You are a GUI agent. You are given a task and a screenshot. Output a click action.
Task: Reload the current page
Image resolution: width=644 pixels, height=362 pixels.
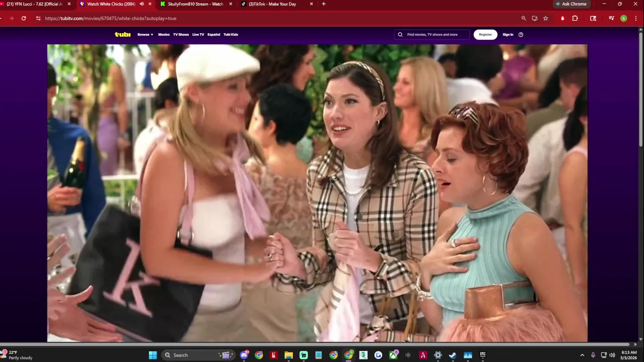coord(24,18)
